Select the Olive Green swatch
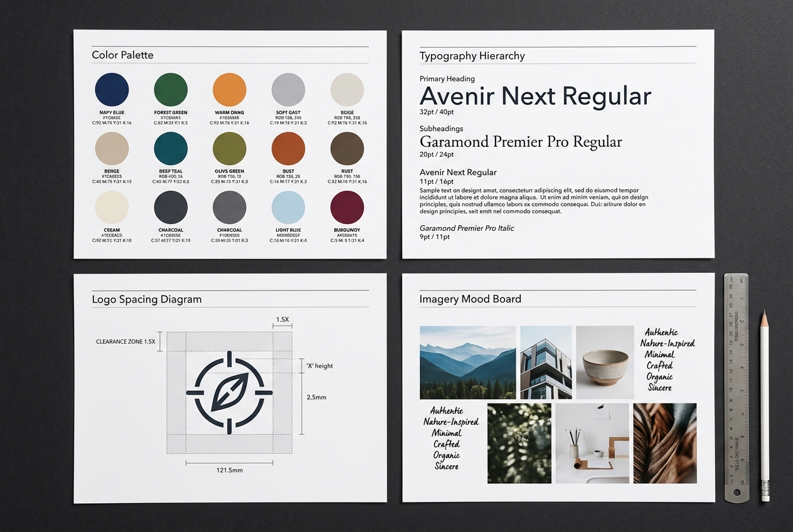Viewport: 793px width, 532px height. tap(229, 150)
